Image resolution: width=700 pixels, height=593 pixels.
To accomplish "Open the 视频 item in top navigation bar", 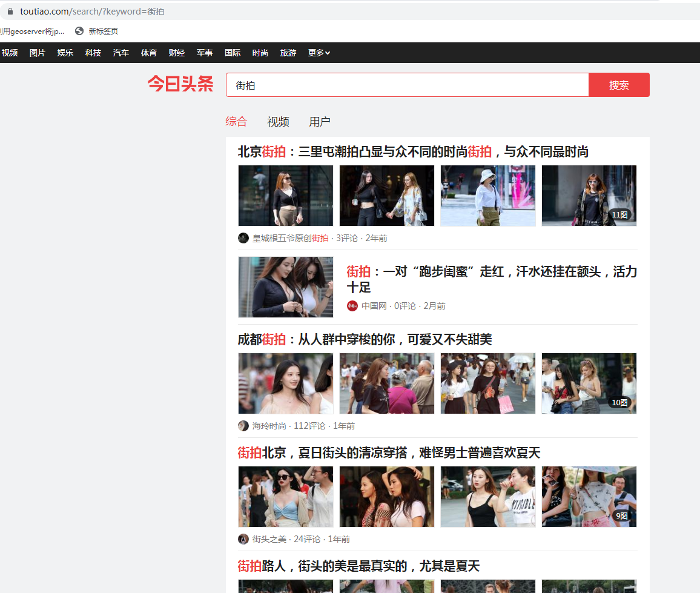I will [x=9, y=53].
